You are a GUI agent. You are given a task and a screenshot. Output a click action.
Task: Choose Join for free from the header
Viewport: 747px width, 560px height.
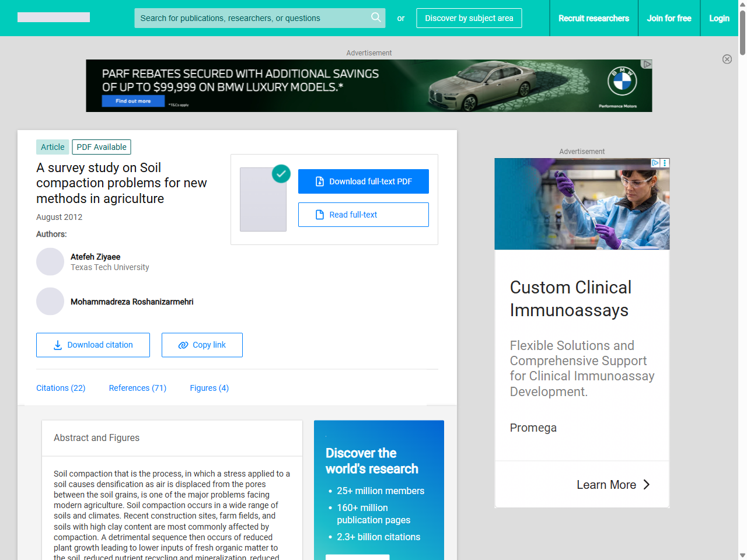point(669,18)
